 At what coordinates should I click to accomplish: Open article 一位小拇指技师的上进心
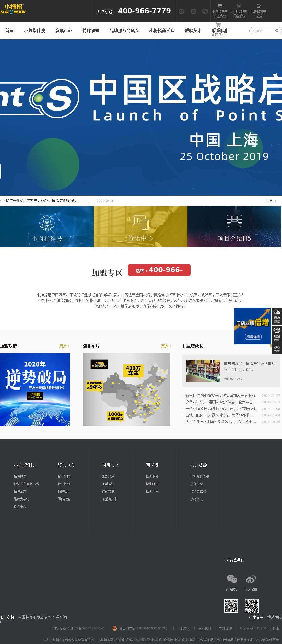[x=222, y=409]
